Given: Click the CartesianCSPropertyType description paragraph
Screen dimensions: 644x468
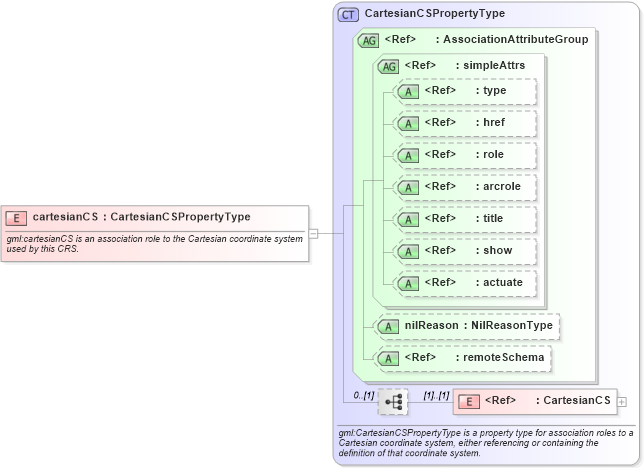Looking at the screenshot, I should 486,443.
